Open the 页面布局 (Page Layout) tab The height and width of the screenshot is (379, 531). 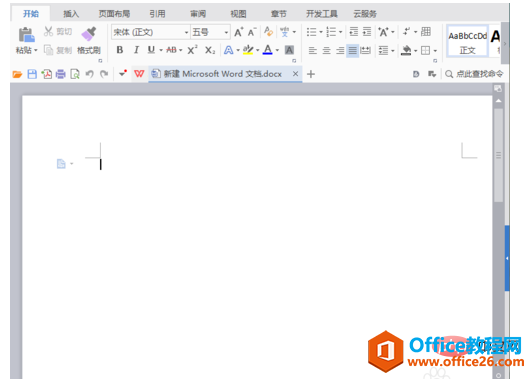point(114,14)
